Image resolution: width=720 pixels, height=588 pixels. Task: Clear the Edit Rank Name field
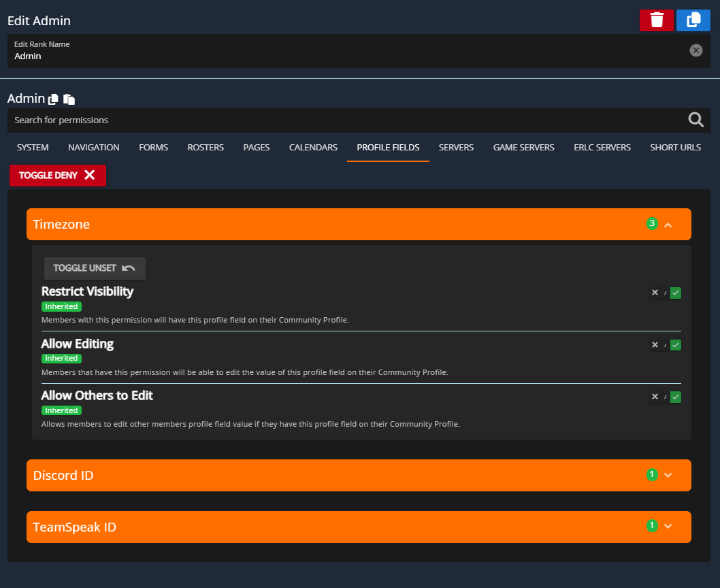696,50
